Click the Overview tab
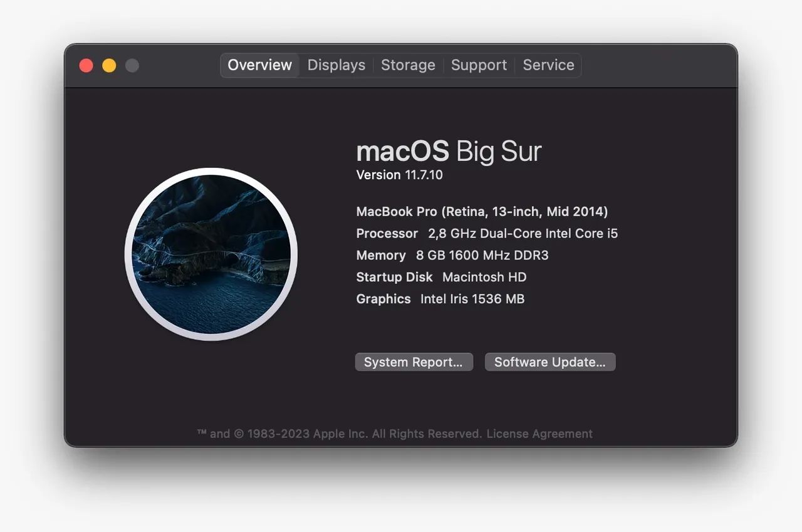This screenshot has width=802, height=532. coord(259,65)
